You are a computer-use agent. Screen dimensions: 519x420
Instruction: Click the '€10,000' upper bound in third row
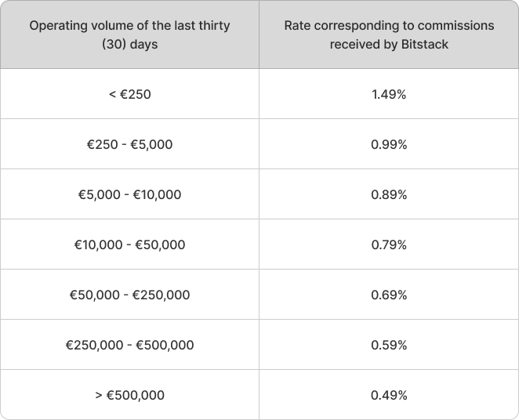[x=158, y=195]
